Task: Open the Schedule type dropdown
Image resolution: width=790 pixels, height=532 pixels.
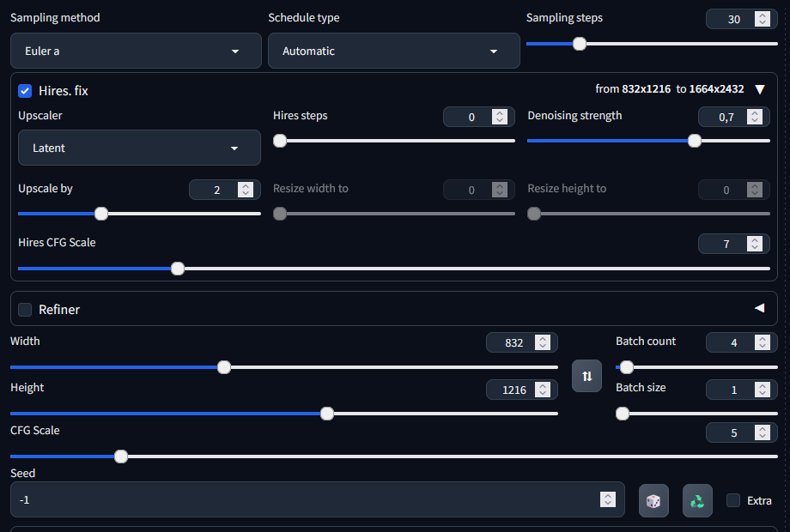Action: click(x=393, y=51)
